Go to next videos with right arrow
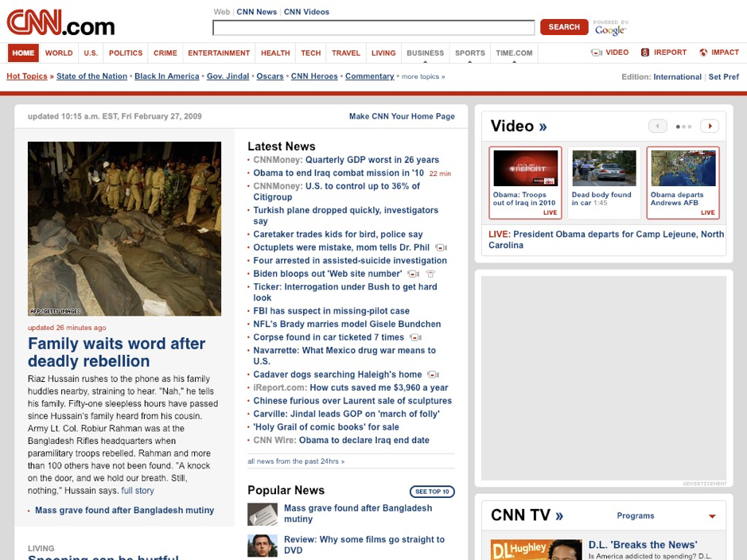Viewport: 747px width, 560px height. click(709, 126)
